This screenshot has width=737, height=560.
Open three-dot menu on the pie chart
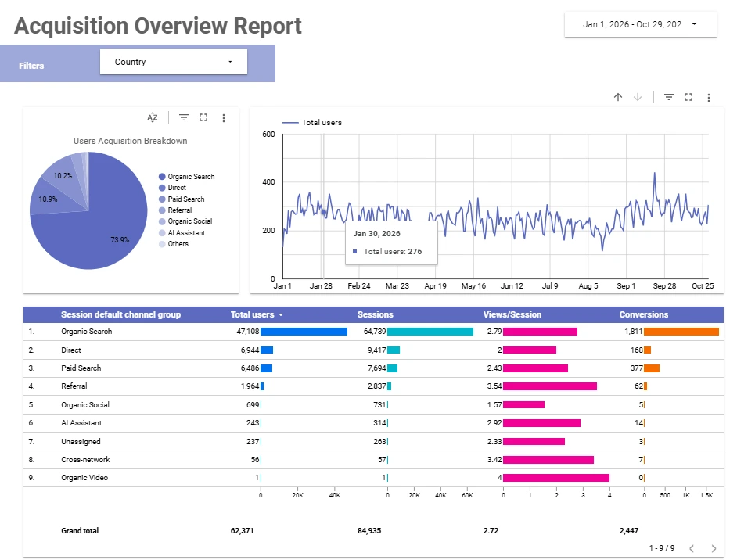click(224, 118)
